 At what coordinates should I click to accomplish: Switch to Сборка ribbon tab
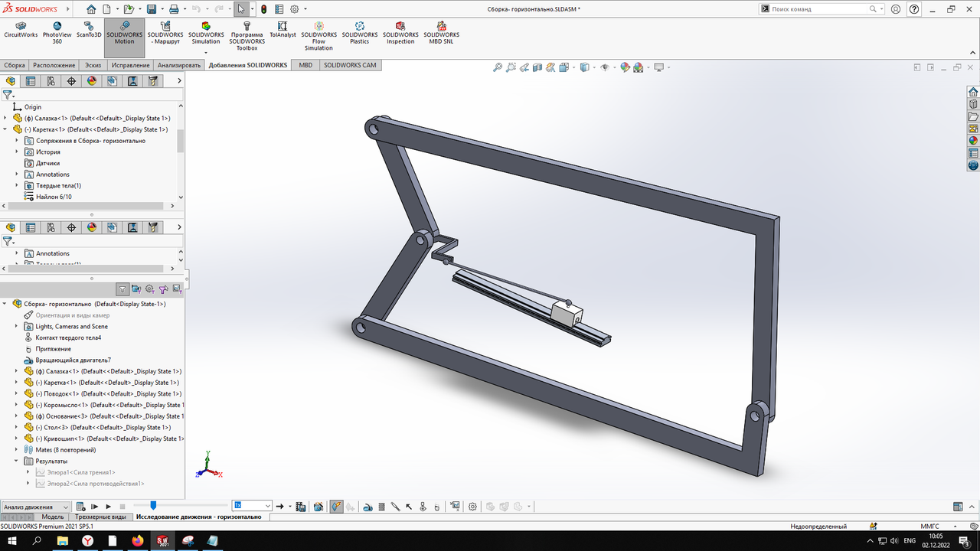(15, 65)
